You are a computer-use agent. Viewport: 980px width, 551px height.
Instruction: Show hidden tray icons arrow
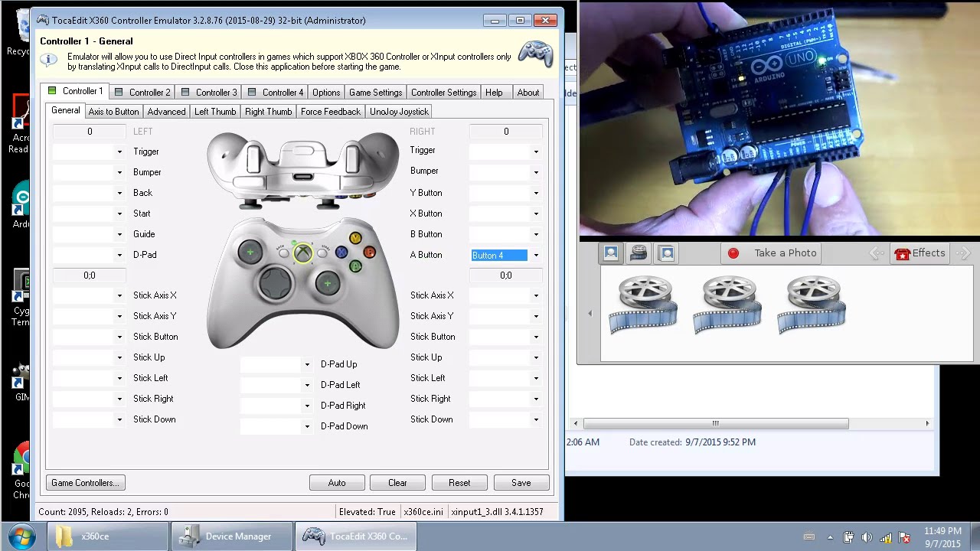(830, 537)
